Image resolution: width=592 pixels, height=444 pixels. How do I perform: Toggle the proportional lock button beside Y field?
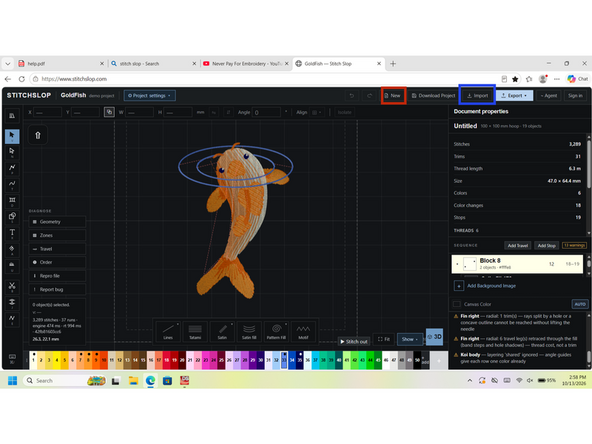109,112
